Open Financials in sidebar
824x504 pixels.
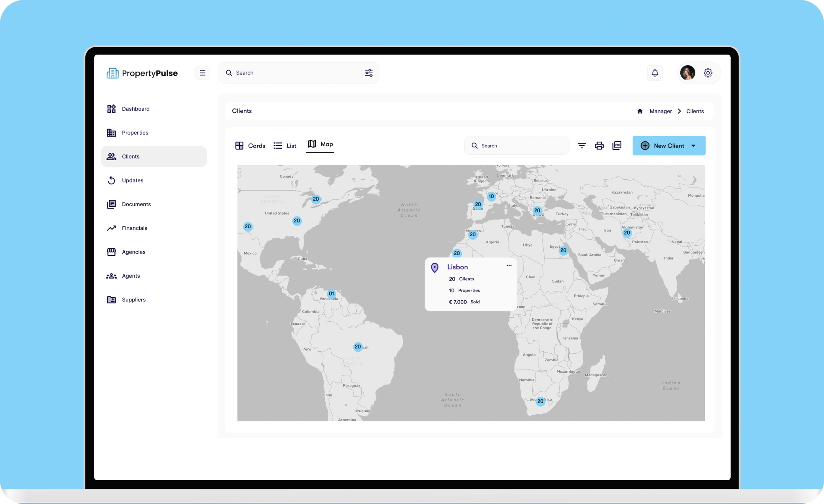(154, 228)
